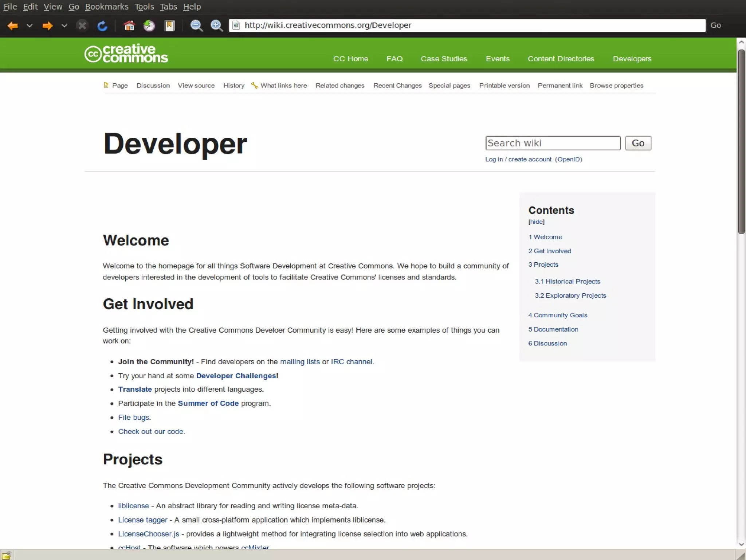Click the grayed-out Stop loading icon

[82, 26]
